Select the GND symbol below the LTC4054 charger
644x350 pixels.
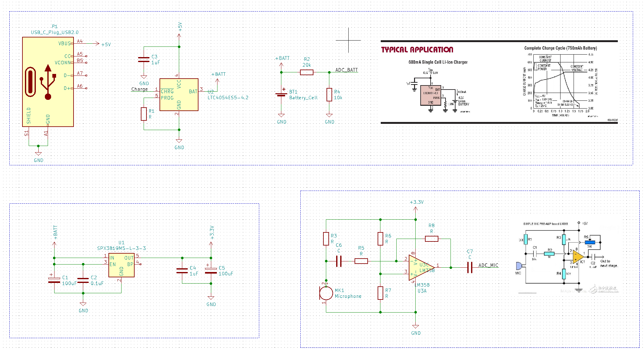[179, 144]
